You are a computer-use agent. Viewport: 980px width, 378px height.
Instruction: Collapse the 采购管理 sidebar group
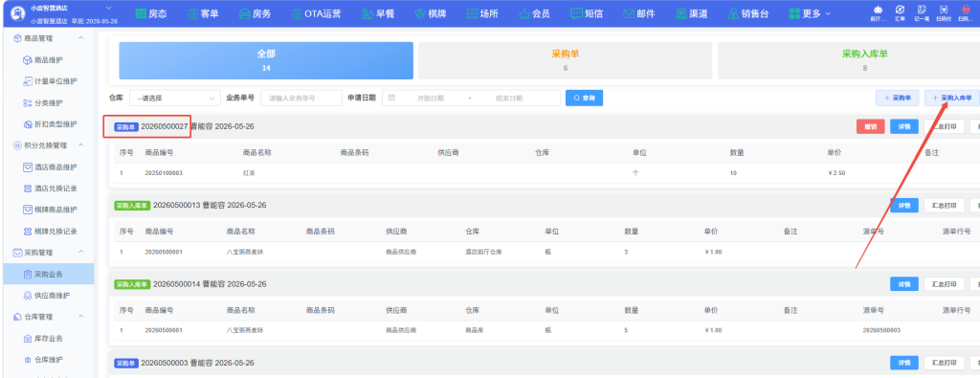[x=81, y=252]
